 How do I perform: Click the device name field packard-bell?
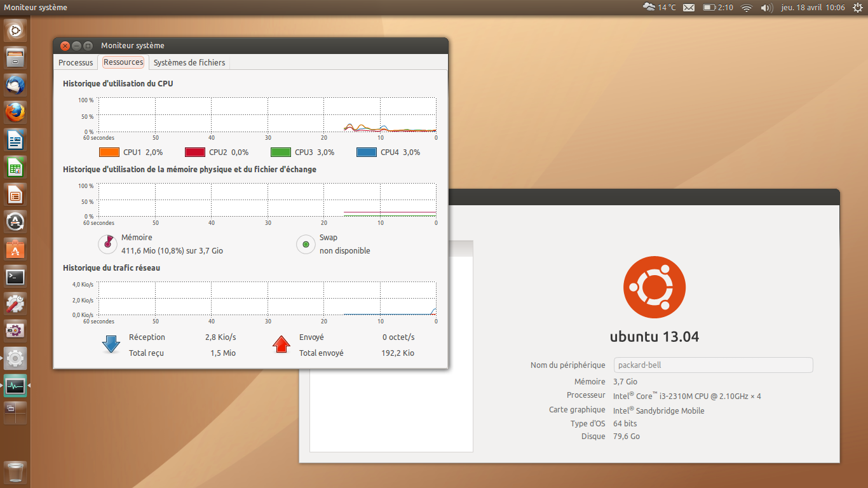714,365
